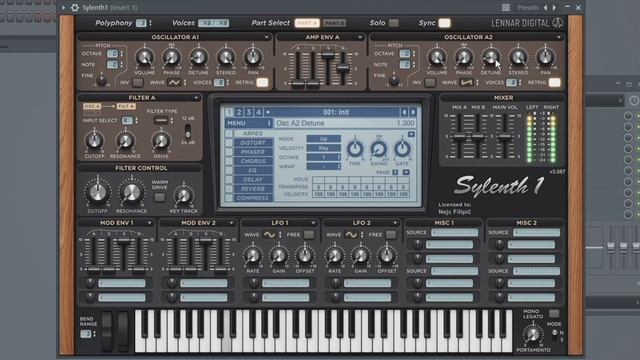Open the arpeggiator Mode dropdown
This screenshot has width=640, height=360.
coord(323,139)
